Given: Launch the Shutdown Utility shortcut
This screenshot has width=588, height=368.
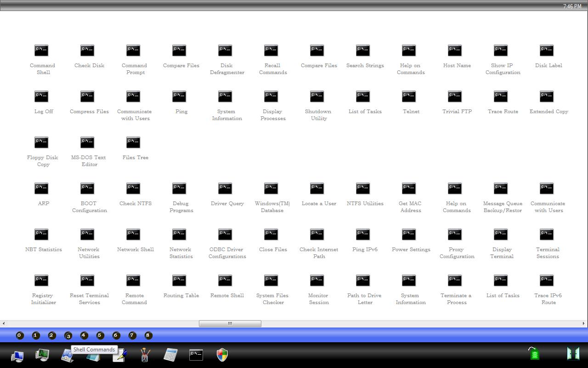Looking at the screenshot, I should tap(317, 97).
